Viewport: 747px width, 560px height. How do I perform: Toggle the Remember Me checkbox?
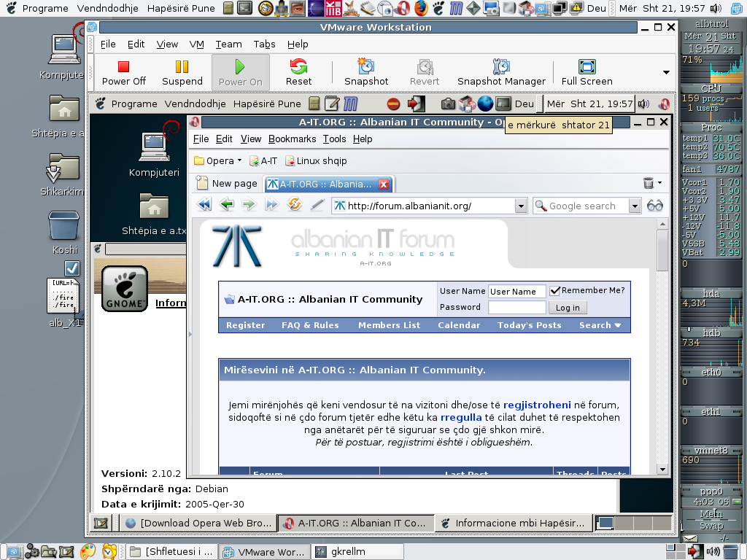(x=554, y=291)
